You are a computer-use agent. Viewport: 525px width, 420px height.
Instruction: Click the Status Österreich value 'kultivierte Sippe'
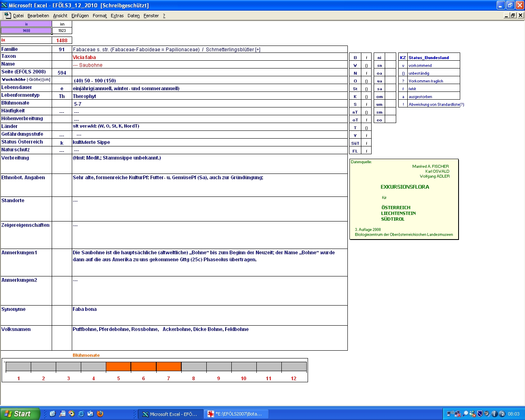tap(91, 142)
